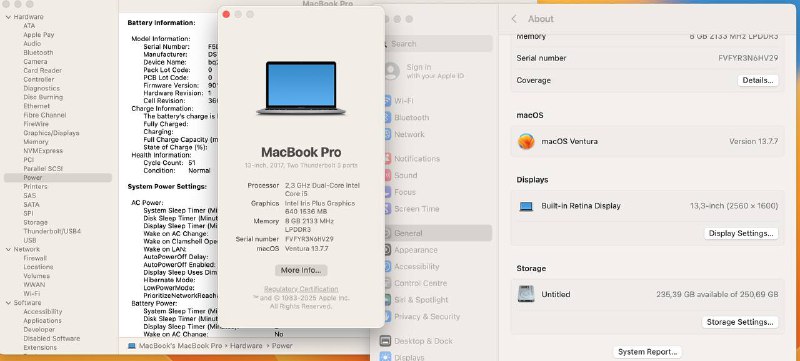Click the Built-in Retina Display icon

click(526, 207)
